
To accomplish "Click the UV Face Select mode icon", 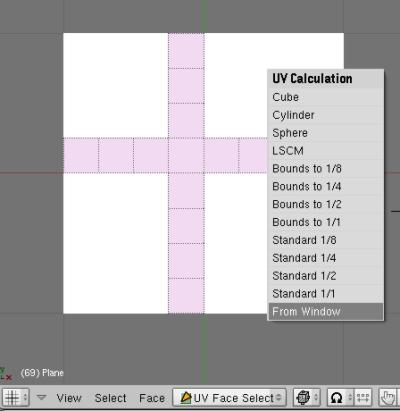I will click(x=186, y=397).
